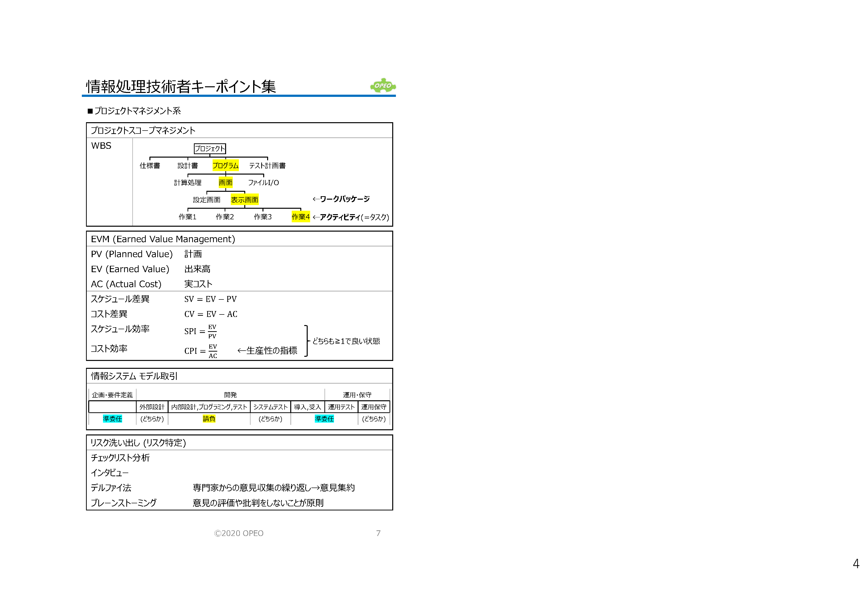Image resolution: width=868 pixels, height=610 pixels.
Task: Click the 準委任 under 導入,受入
Action: coord(324,419)
